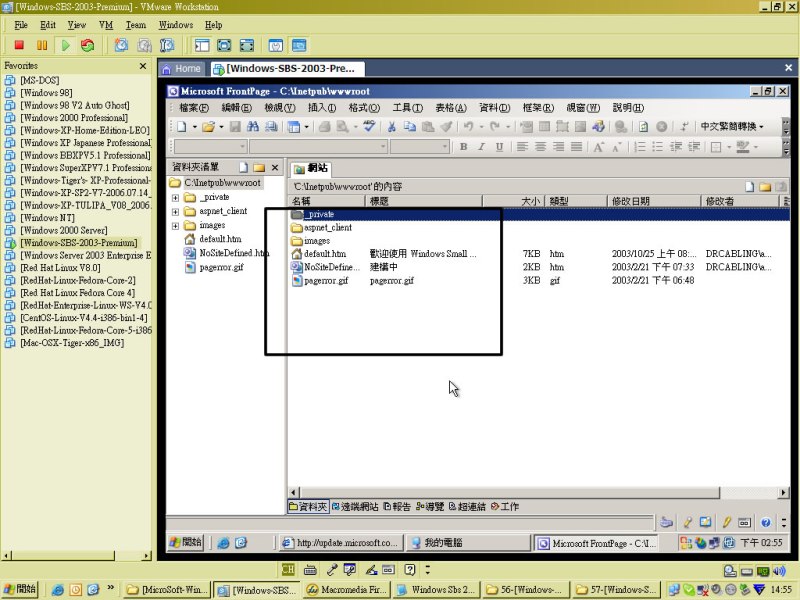Open the VMware VM menu
The image size is (800, 600).
click(x=106, y=25)
